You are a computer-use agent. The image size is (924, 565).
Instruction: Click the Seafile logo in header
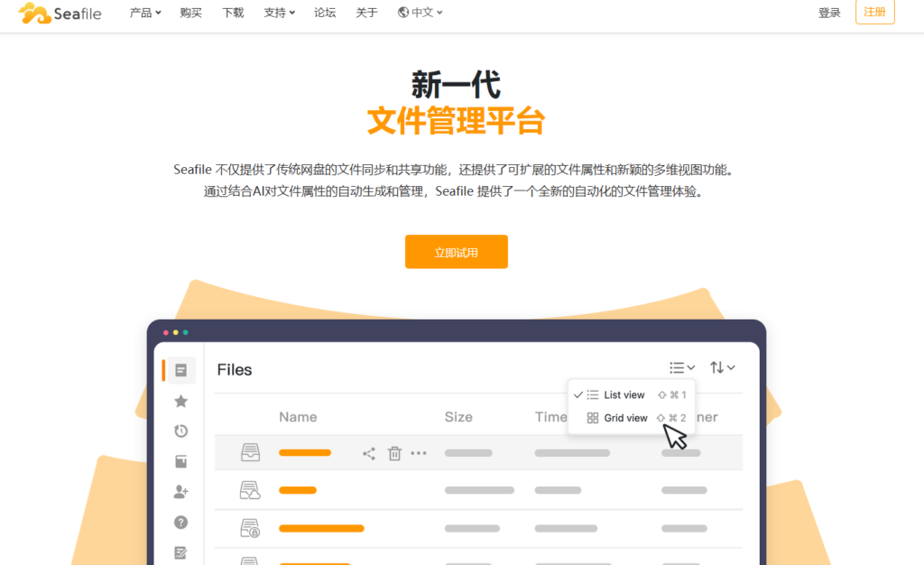60,13
